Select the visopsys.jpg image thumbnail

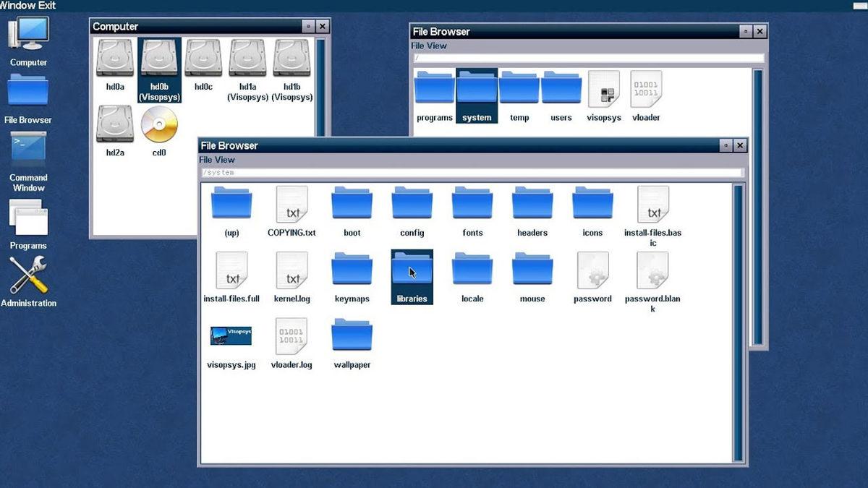coord(231,336)
